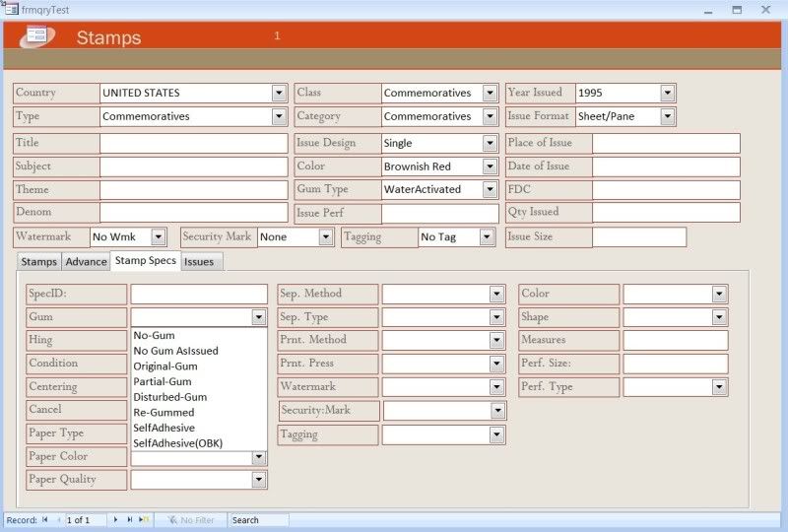Click the Search box in record bar
Screen dimensions: 788x532
258,520
